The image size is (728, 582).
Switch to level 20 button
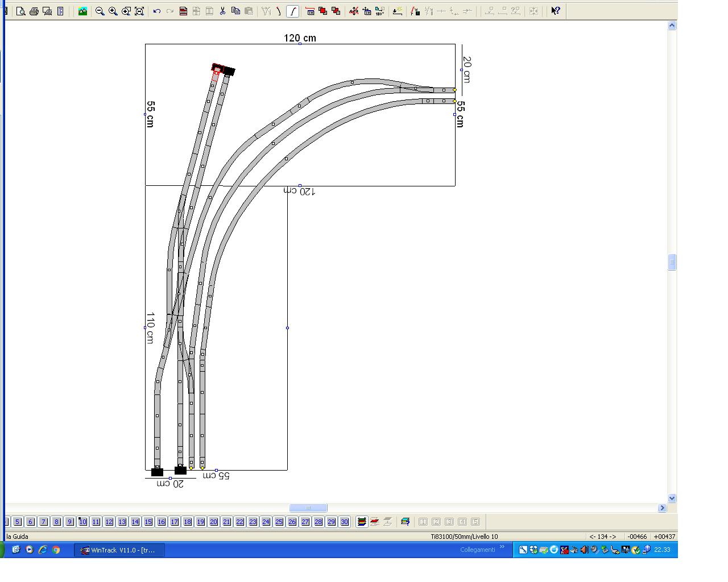tap(214, 522)
